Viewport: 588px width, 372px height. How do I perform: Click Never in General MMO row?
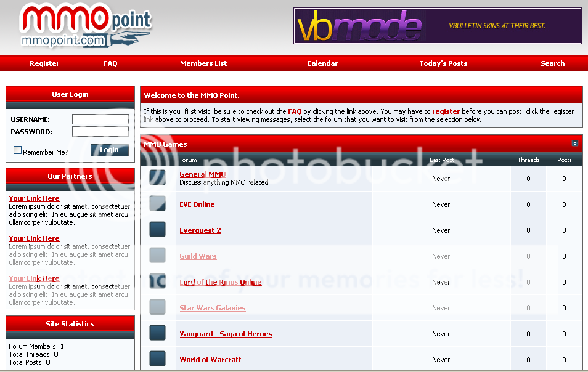pyautogui.click(x=441, y=179)
